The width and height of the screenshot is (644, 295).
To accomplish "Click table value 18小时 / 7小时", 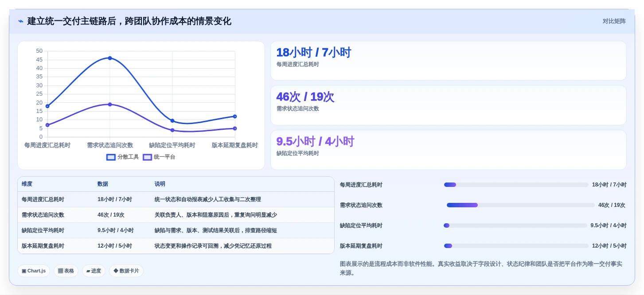I will (x=115, y=200).
